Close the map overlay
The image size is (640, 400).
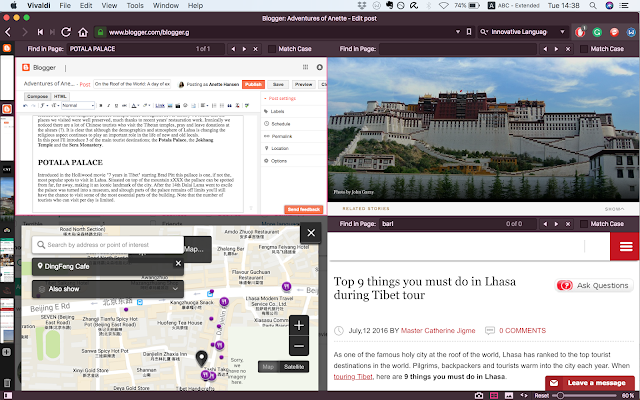(x=311, y=233)
